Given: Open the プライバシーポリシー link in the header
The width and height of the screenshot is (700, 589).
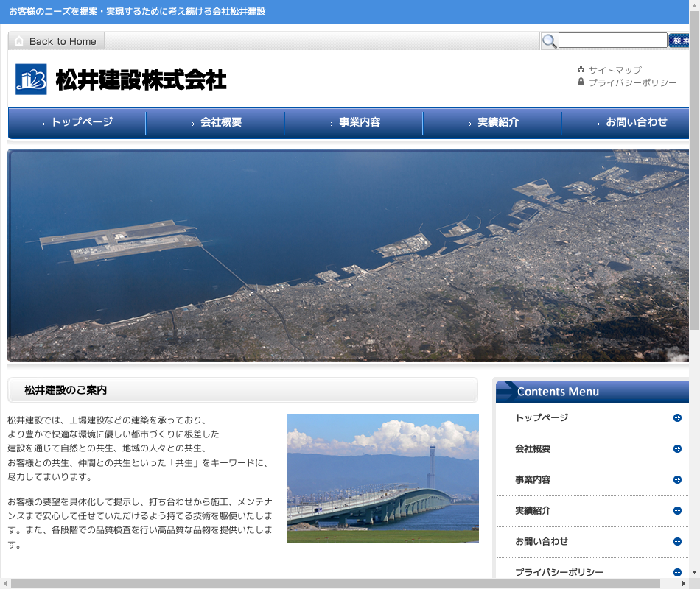Looking at the screenshot, I should click(632, 82).
